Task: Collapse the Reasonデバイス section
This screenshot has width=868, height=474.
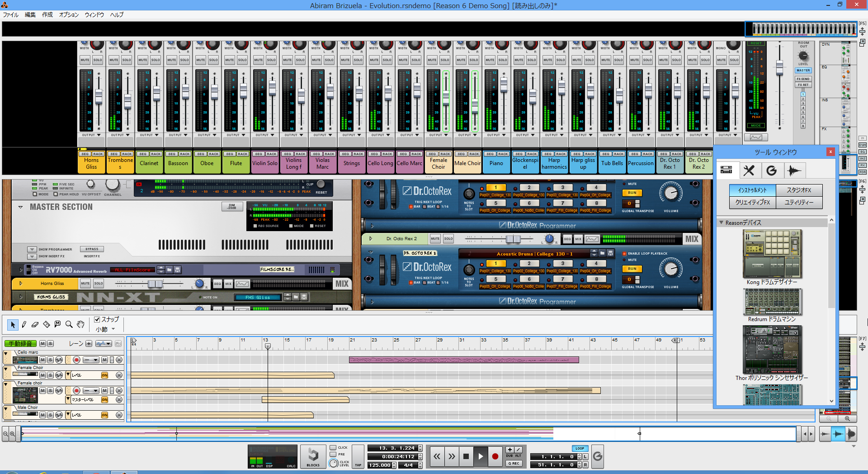Action: (721, 223)
